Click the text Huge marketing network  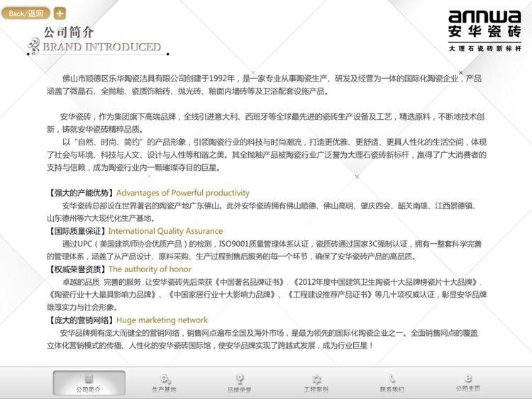tap(162, 320)
